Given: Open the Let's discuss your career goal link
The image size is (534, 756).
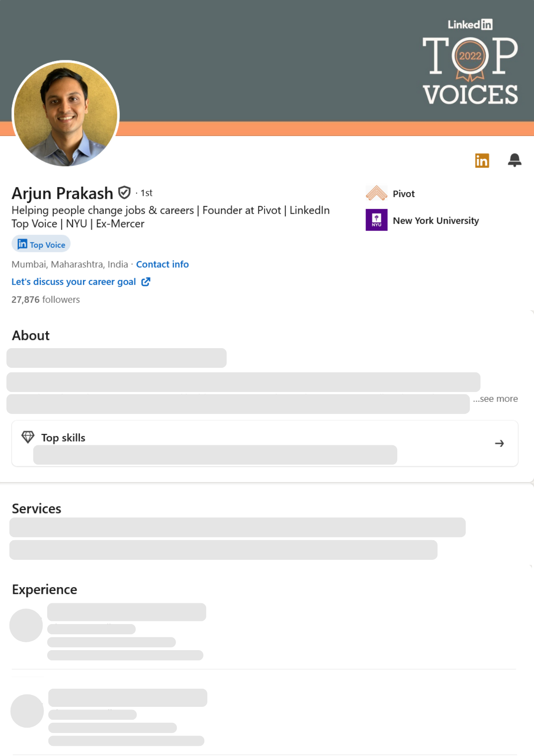Looking at the screenshot, I should [74, 282].
